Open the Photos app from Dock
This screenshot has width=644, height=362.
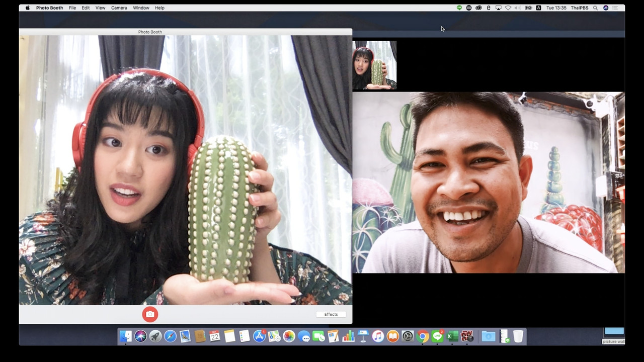point(289,336)
